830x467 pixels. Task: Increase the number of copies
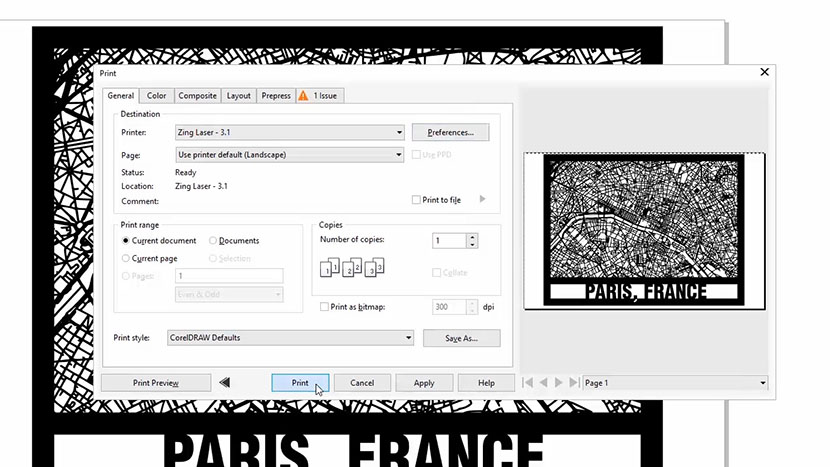click(x=472, y=237)
